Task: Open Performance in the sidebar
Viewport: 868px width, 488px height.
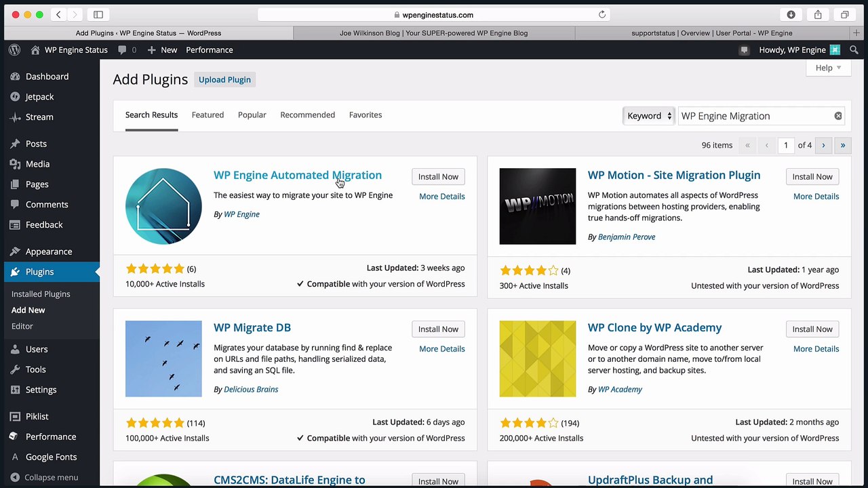Action: coord(51,436)
